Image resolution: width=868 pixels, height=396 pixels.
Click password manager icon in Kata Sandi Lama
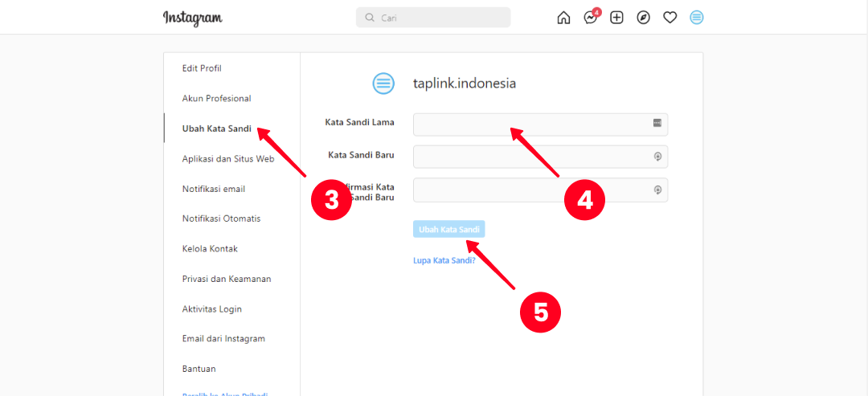[657, 123]
